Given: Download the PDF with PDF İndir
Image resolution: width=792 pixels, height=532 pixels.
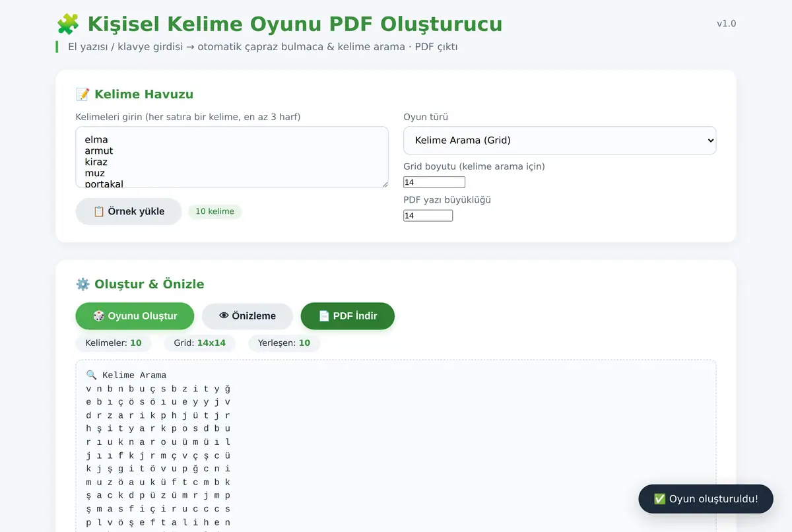Looking at the screenshot, I should point(348,316).
